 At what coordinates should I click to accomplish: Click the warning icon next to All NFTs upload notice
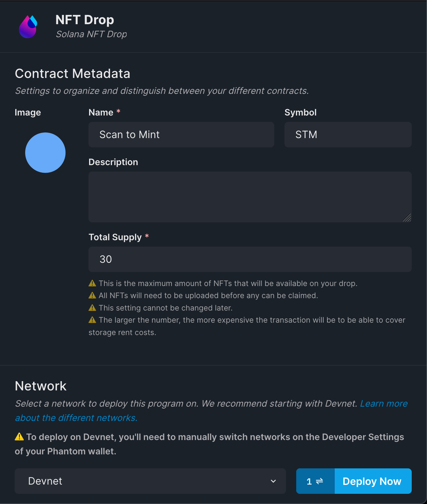coord(92,295)
